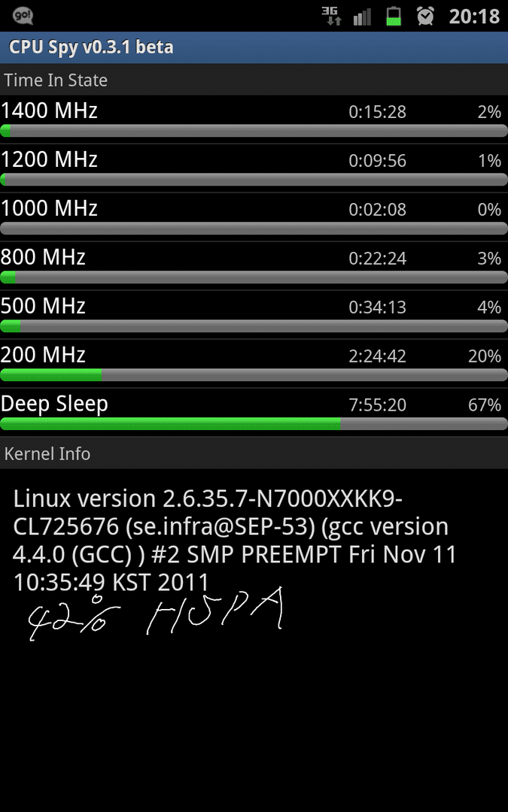Tap the green battery level icon
Screen dimensions: 508x812
pos(394,16)
